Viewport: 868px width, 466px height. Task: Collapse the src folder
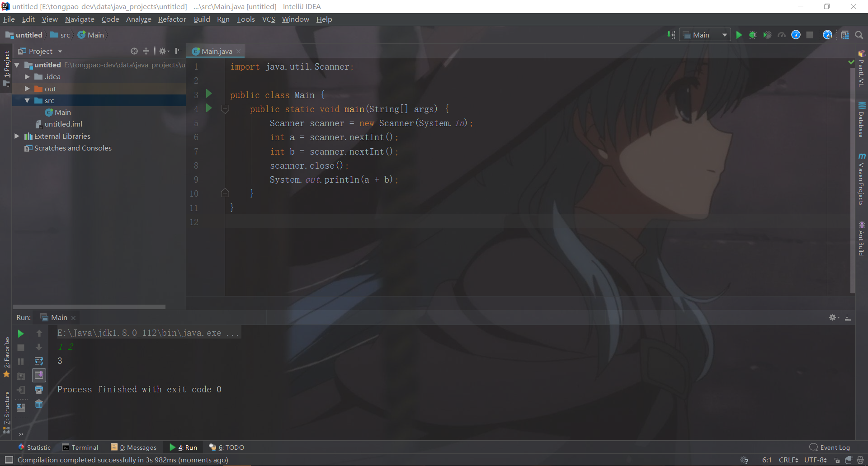pos(27,100)
